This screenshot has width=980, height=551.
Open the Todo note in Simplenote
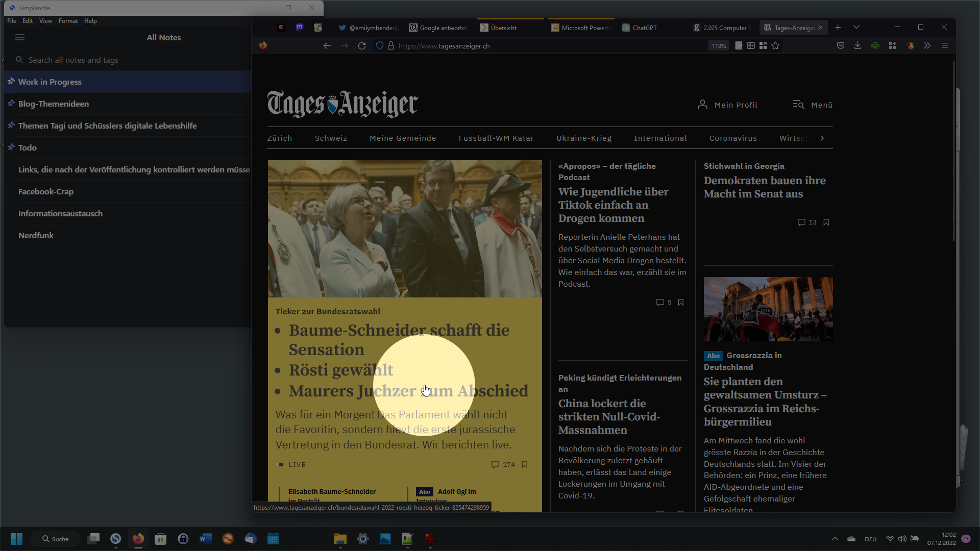(x=128, y=147)
